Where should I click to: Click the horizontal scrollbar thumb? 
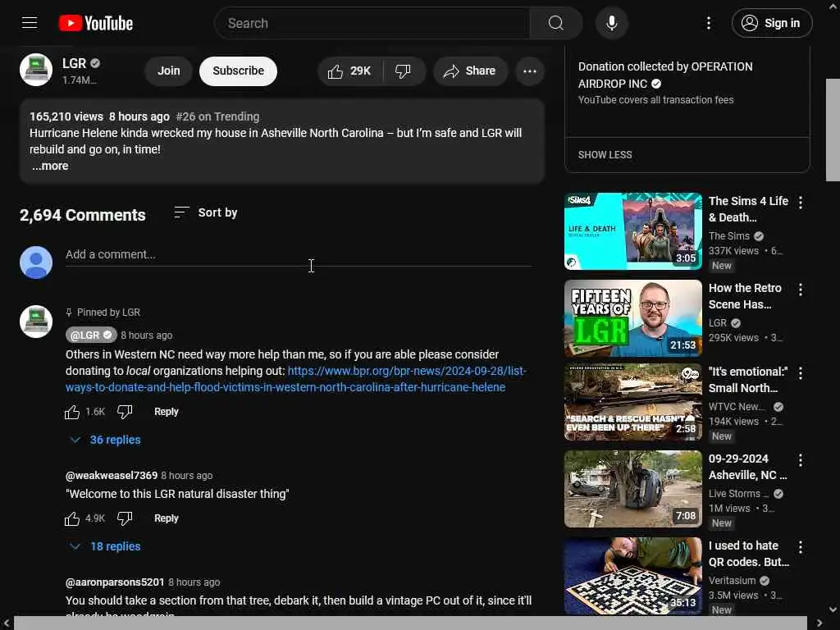coord(410,623)
